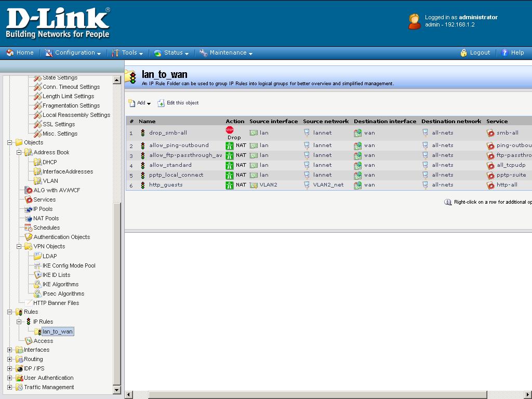The width and height of the screenshot is (532, 399).
Task: Expand the Traffic Management node
Action: click(x=10, y=387)
